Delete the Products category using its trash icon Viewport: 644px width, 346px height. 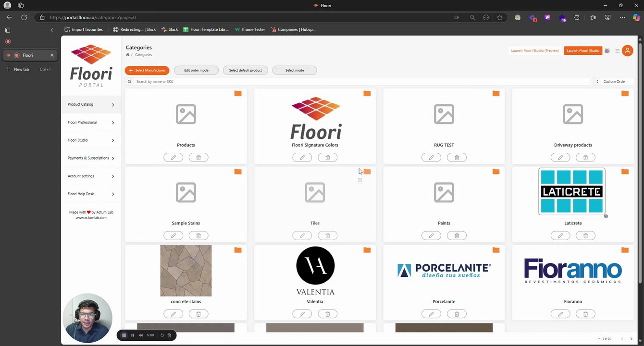click(198, 158)
